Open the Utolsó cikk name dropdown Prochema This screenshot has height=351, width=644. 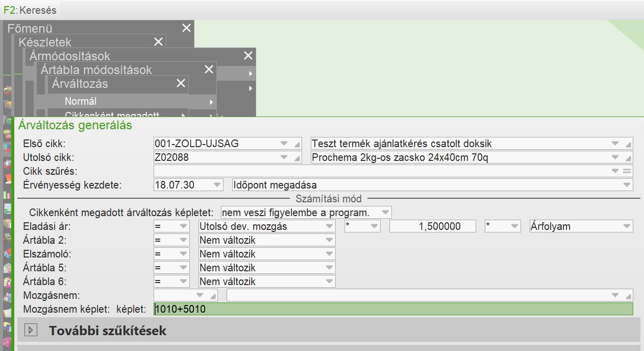tap(615, 157)
